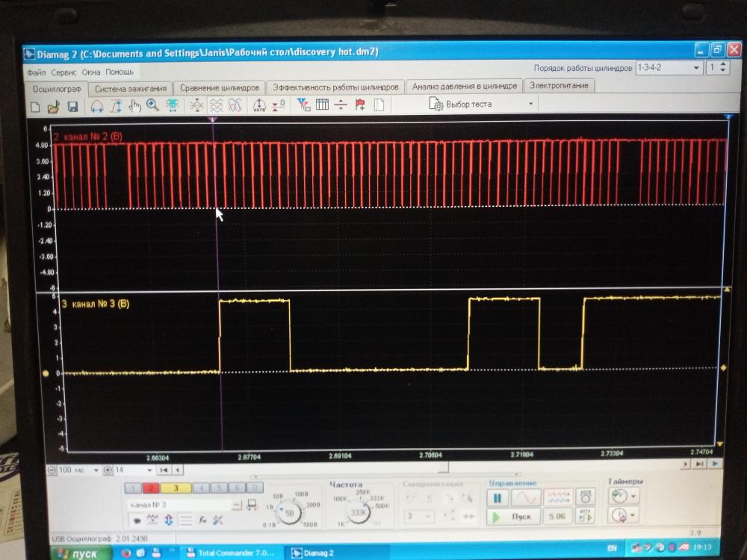Click the divide/split screen icon
The width and height of the screenshot is (747, 560).
[x=341, y=105]
